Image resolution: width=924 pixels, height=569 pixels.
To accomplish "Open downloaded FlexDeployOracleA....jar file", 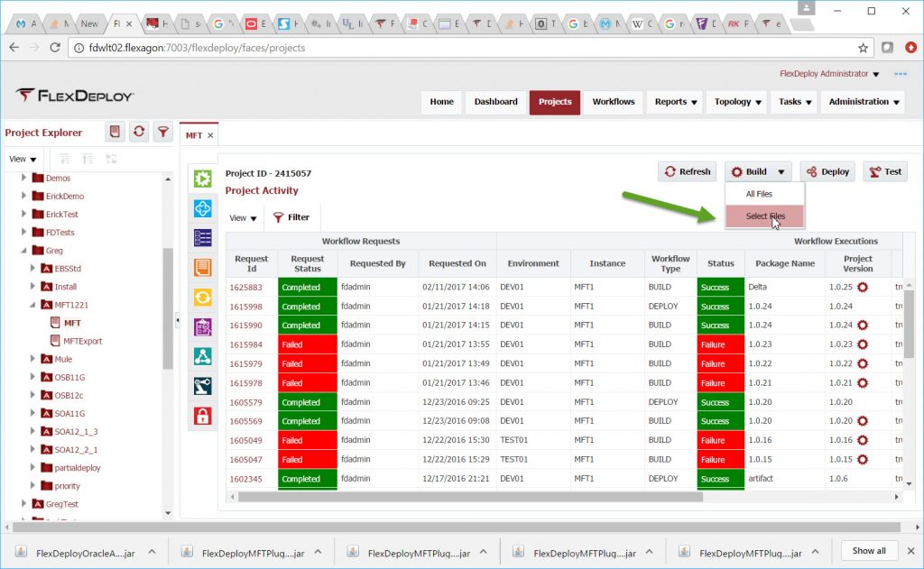I will tap(85, 553).
